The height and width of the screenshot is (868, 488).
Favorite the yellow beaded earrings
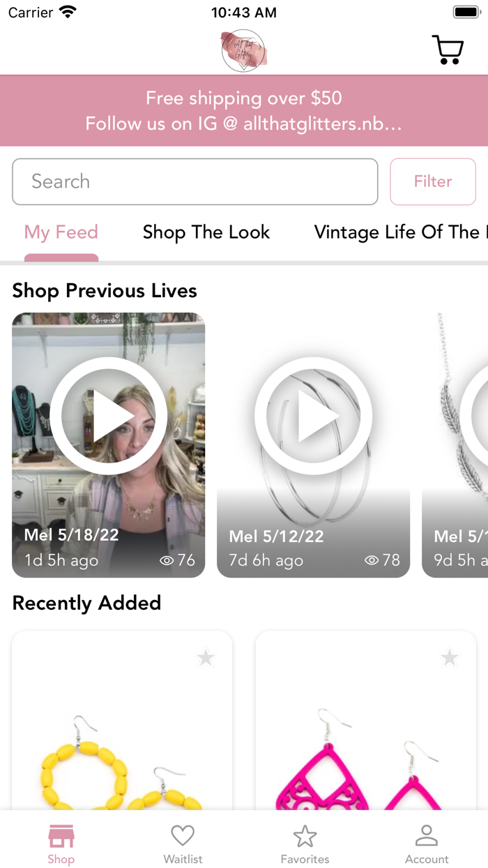[206, 657]
